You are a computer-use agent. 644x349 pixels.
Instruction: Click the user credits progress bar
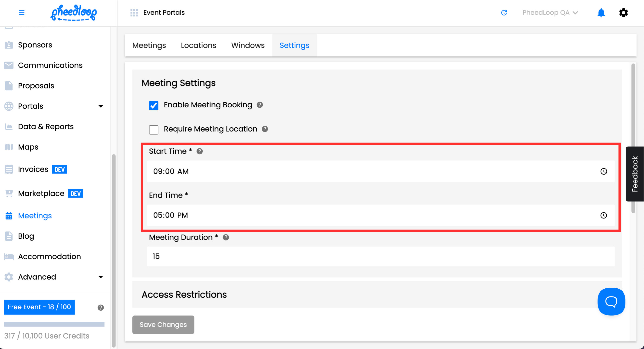click(54, 324)
